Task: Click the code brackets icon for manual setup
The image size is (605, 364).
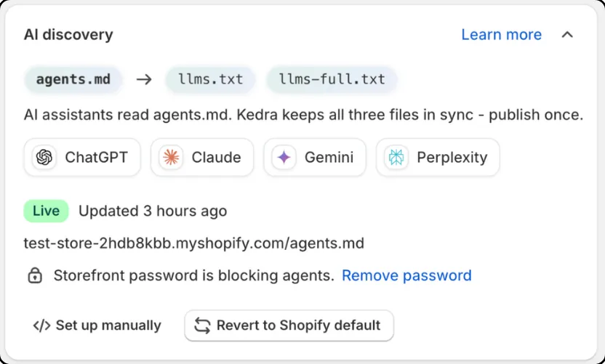Action: (x=41, y=325)
